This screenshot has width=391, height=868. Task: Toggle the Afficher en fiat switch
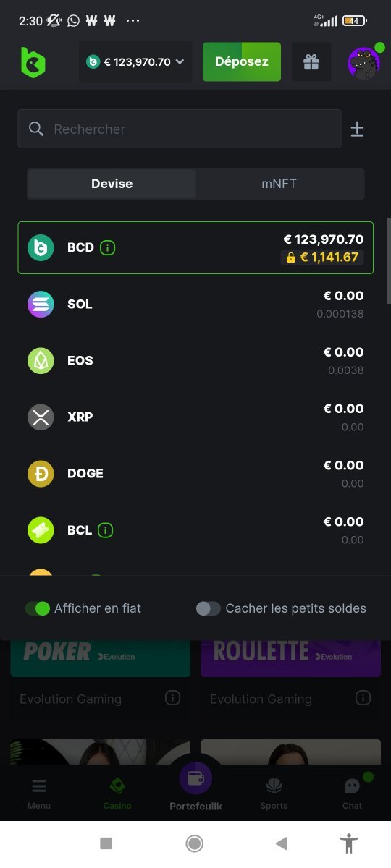coord(37,608)
